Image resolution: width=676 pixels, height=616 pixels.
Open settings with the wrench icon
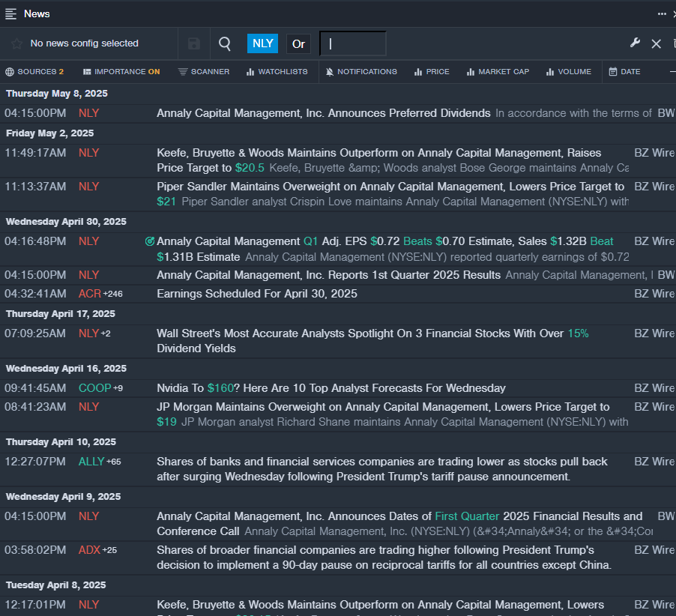click(x=635, y=43)
